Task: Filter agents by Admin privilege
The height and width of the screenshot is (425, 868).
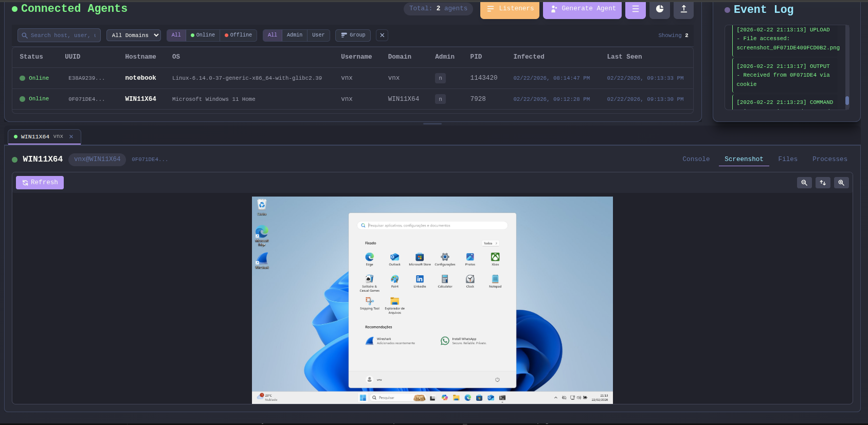Action: pos(295,35)
